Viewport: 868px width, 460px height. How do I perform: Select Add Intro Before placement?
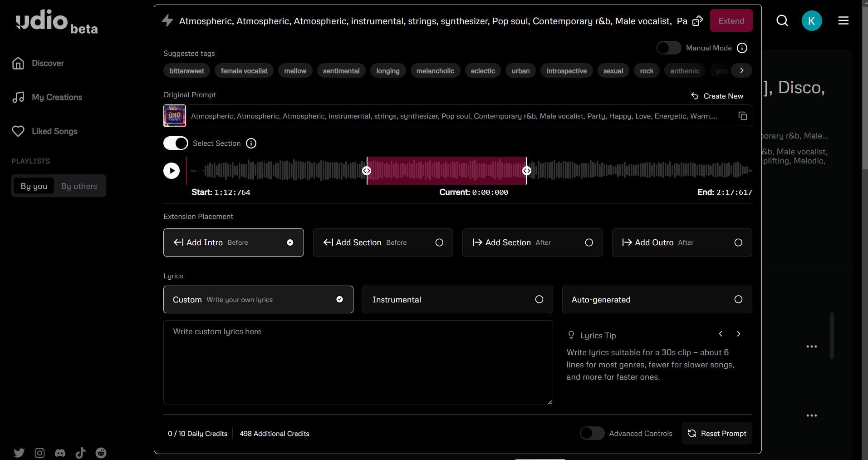point(234,242)
